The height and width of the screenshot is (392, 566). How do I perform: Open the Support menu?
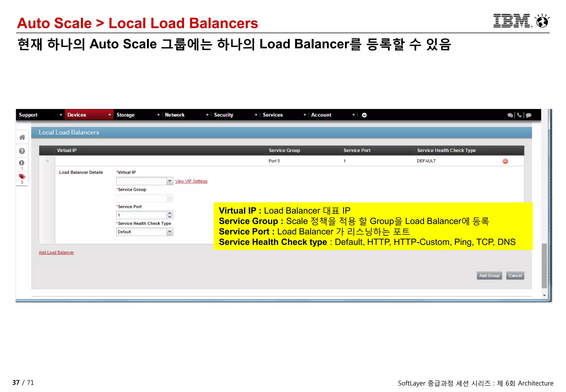pyautogui.click(x=40, y=115)
